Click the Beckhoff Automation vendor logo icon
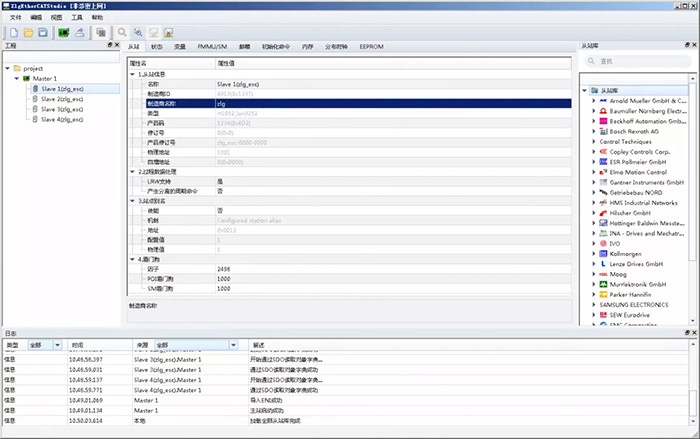This screenshot has height=439, width=700. click(x=603, y=121)
